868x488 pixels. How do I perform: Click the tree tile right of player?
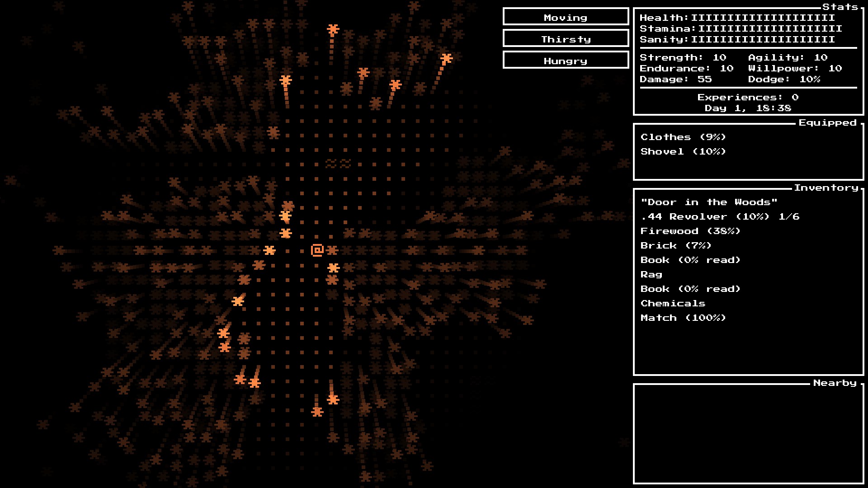pyautogui.click(x=332, y=250)
